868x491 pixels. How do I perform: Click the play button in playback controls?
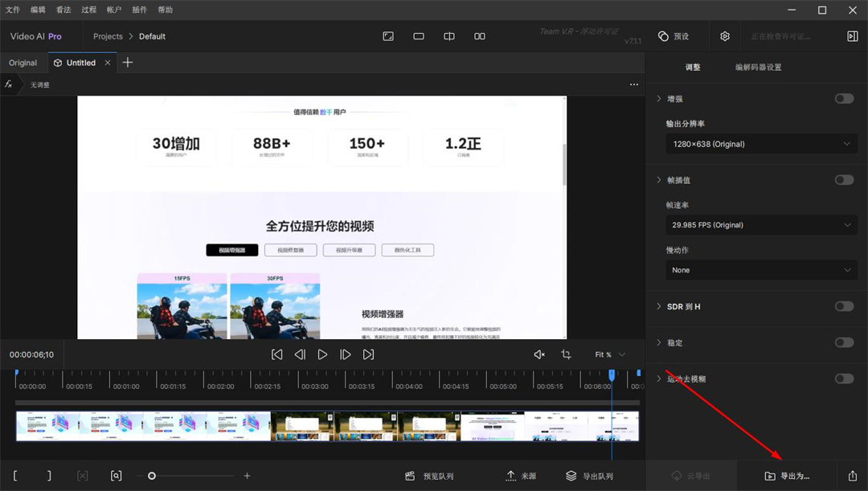click(322, 354)
